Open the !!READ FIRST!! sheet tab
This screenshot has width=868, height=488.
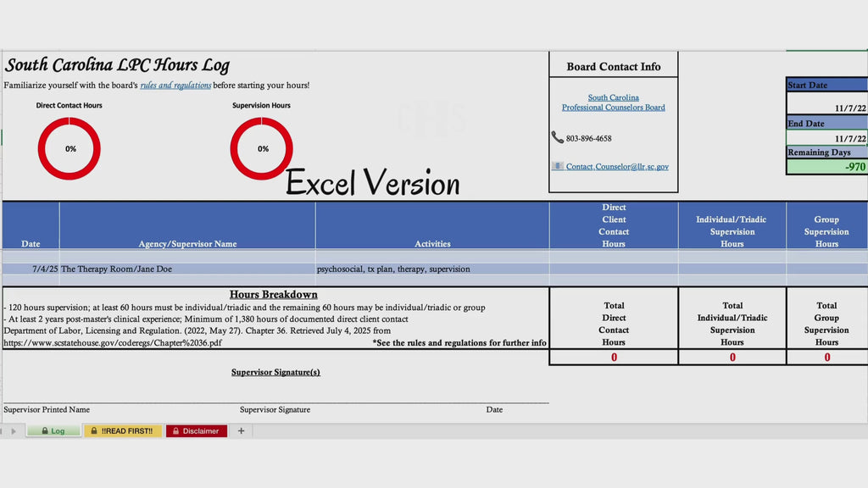click(x=122, y=431)
